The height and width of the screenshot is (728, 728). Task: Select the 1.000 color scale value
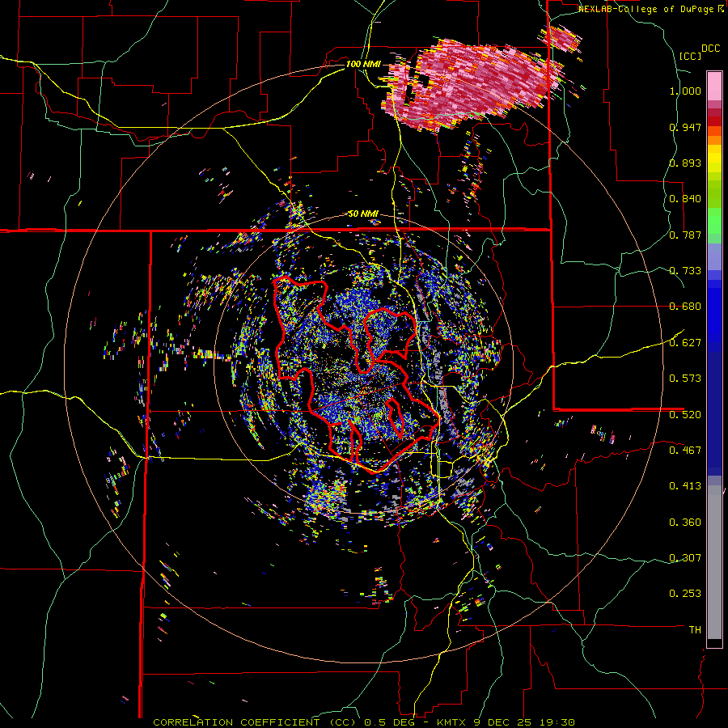coord(685,91)
